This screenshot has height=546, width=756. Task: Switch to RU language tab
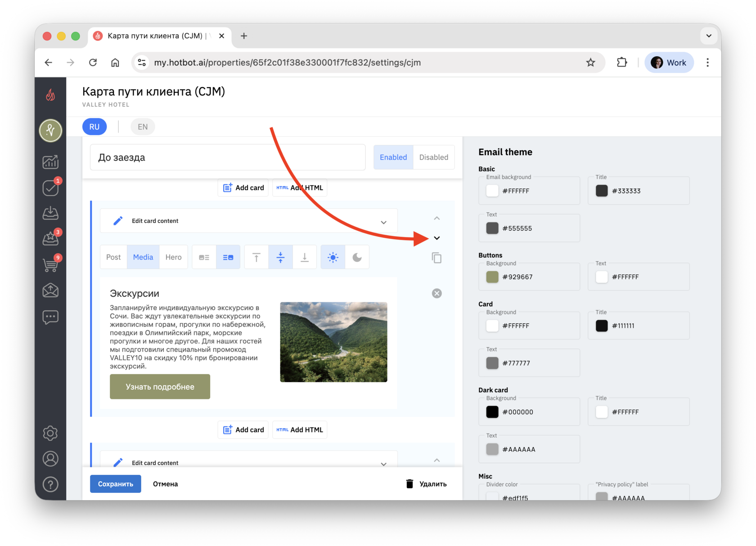click(94, 127)
